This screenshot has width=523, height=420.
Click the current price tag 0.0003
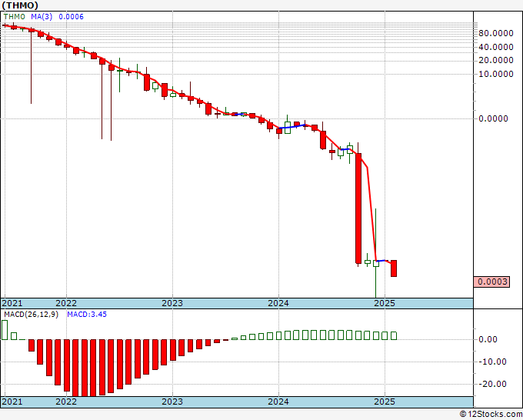tap(491, 282)
